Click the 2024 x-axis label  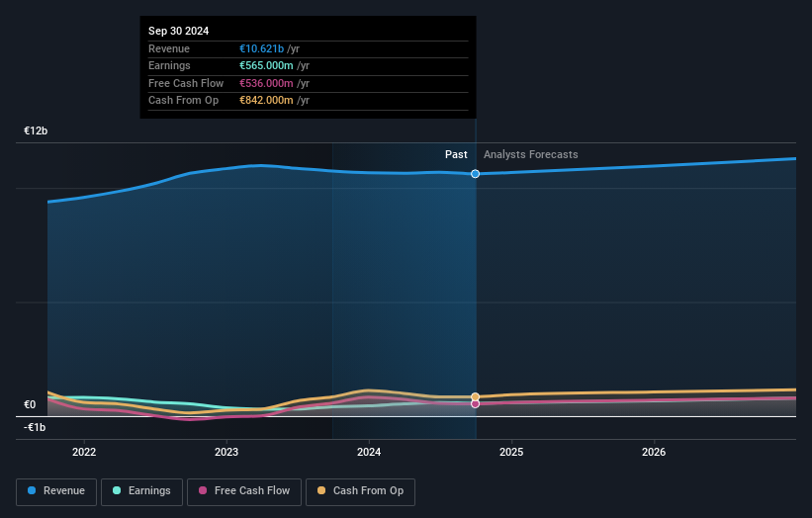tap(369, 452)
